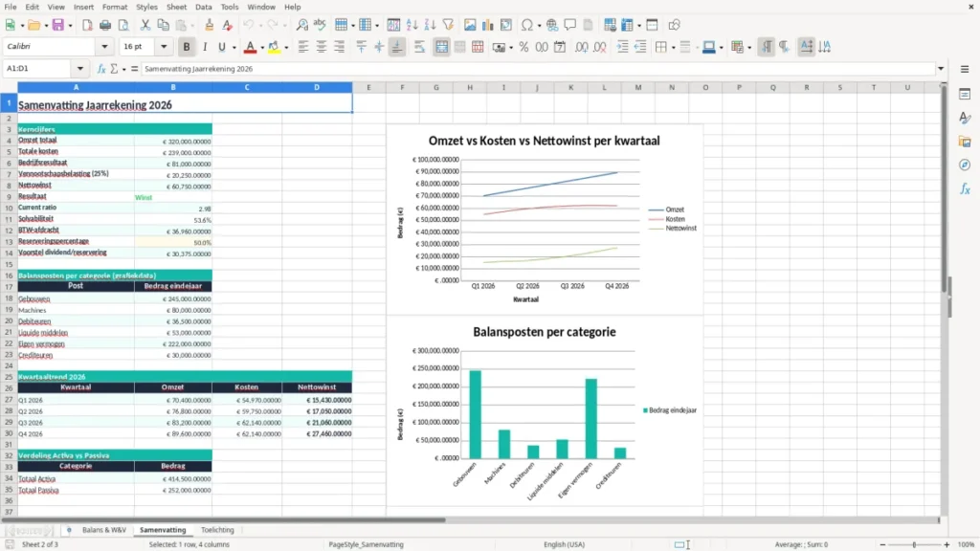
Task: Click the Save document icon
Action: point(58,25)
